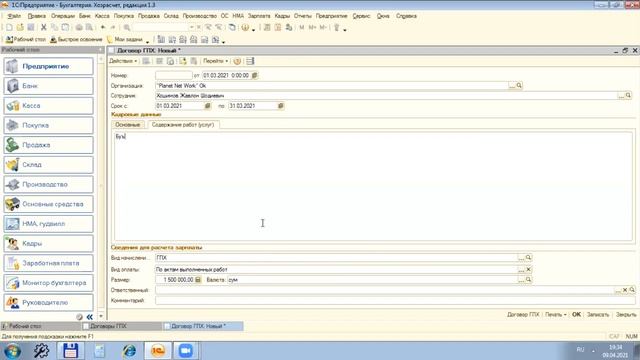
Task: Open the Основные средства section
Action: pyautogui.click(x=49, y=204)
